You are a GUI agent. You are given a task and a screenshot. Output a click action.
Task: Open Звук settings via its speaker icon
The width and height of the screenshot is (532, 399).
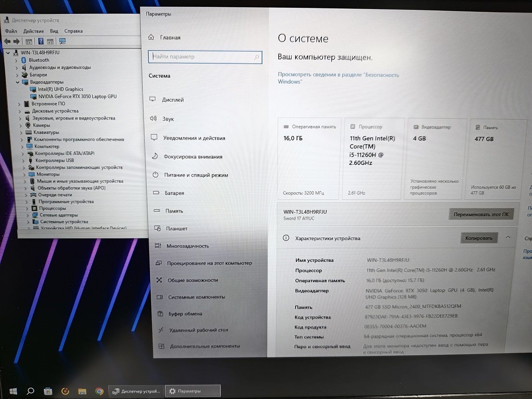(x=153, y=118)
